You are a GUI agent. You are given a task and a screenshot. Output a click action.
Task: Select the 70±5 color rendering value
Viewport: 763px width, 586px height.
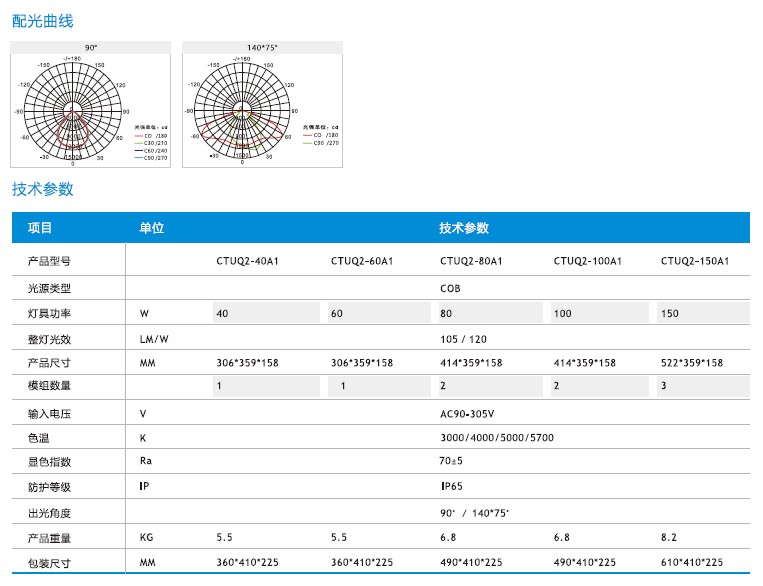click(451, 460)
